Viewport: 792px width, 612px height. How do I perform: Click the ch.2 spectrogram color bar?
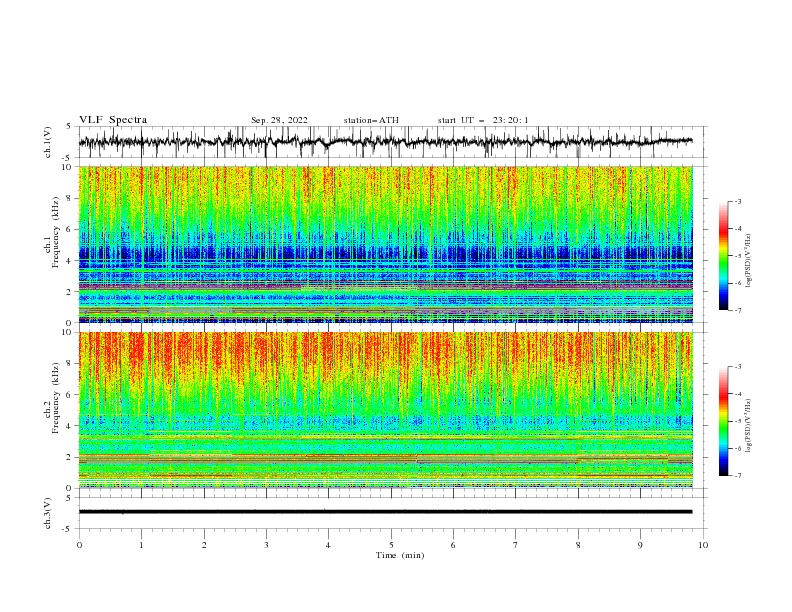[723, 421]
